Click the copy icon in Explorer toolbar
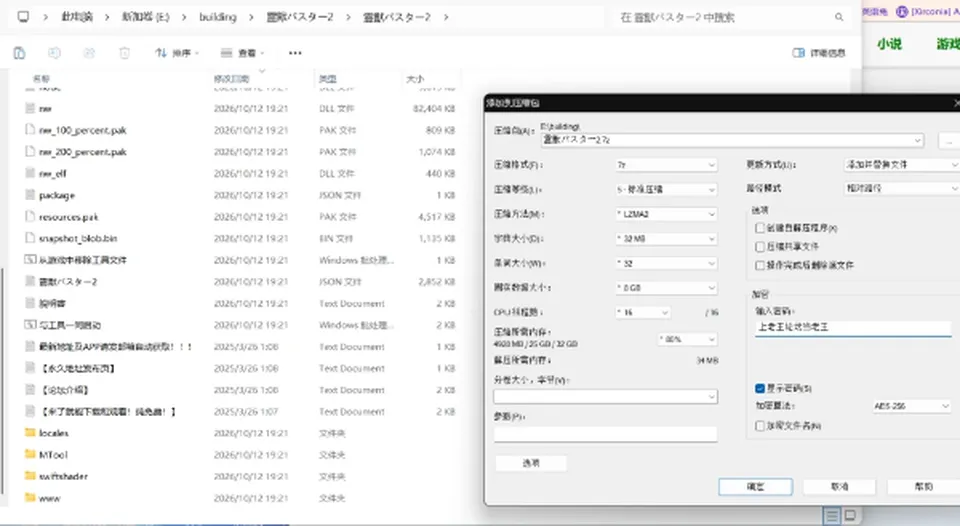The width and height of the screenshot is (960, 526). click(x=20, y=53)
